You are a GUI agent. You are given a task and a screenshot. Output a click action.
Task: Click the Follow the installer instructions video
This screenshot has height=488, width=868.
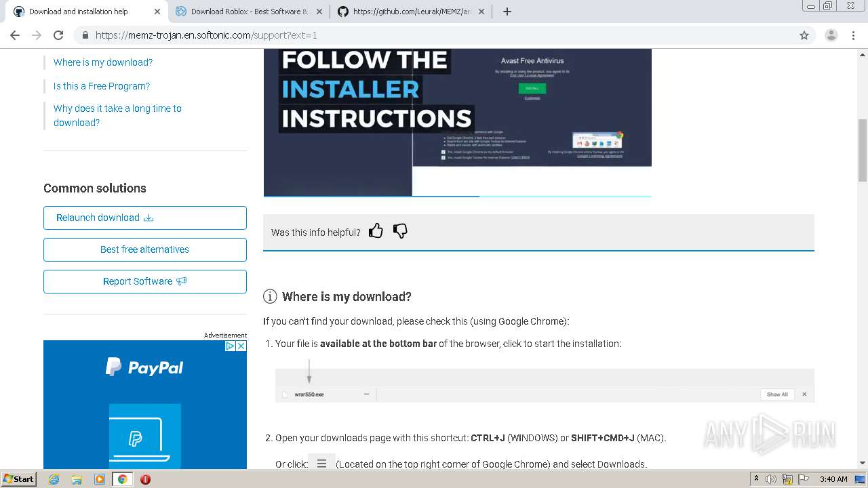[458, 122]
